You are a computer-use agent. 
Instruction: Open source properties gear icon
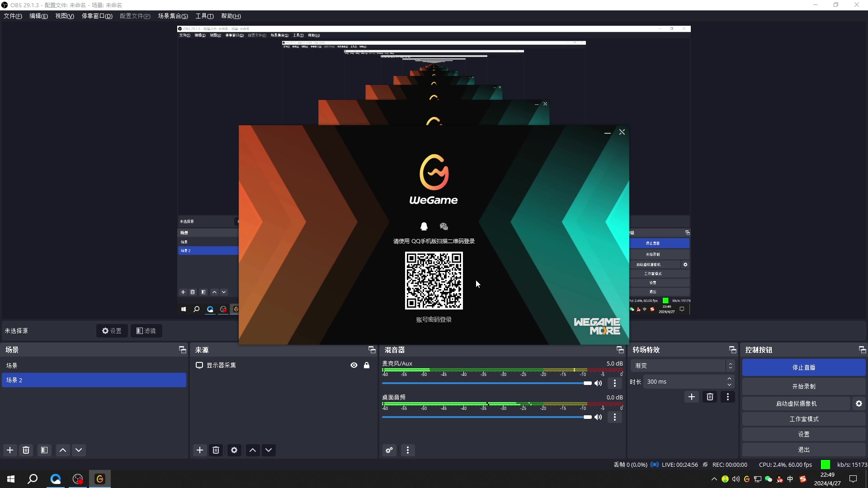point(234,450)
